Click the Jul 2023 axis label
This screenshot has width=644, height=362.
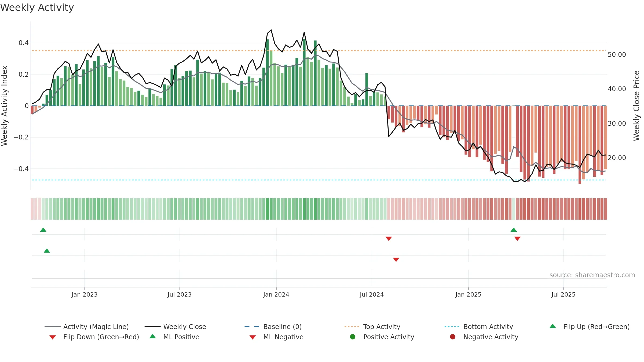click(180, 295)
